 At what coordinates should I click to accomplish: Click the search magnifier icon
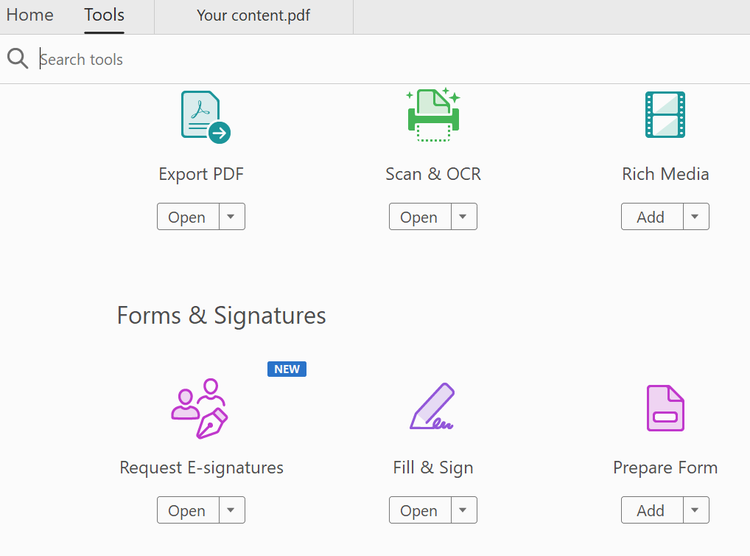point(17,59)
